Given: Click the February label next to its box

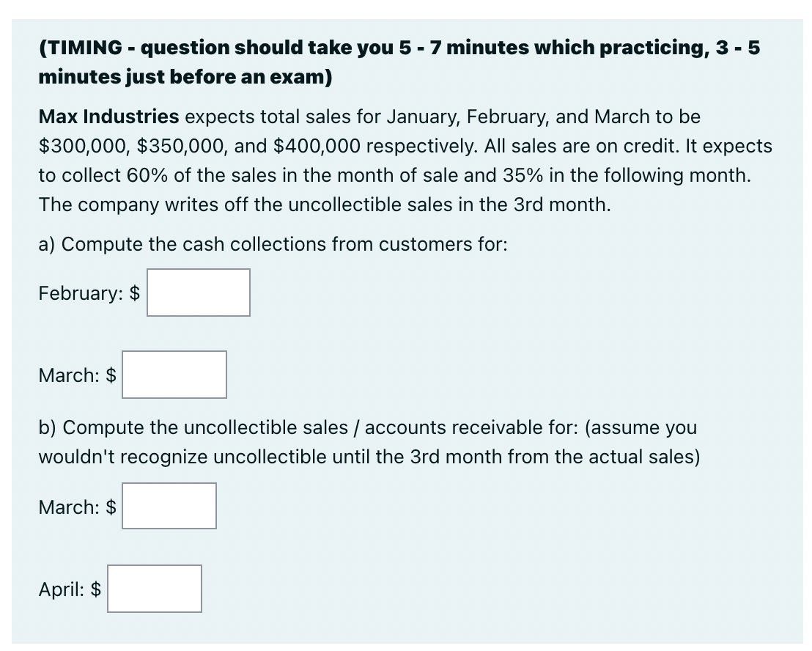Looking at the screenshot, I should pos(83,293).
